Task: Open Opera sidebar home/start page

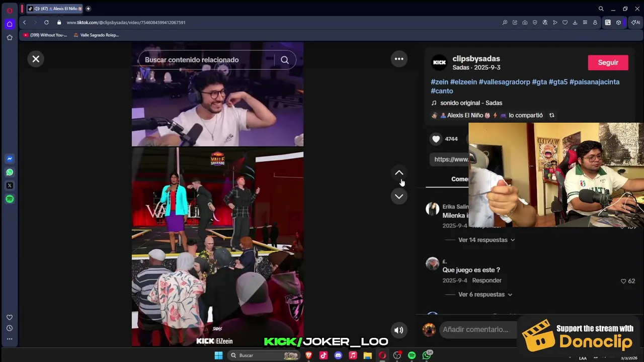Action: click(x=10, y=24)
